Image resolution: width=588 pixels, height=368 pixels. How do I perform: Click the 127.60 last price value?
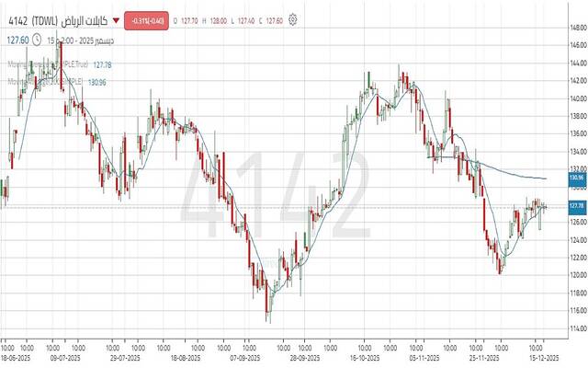click(17, 39)
